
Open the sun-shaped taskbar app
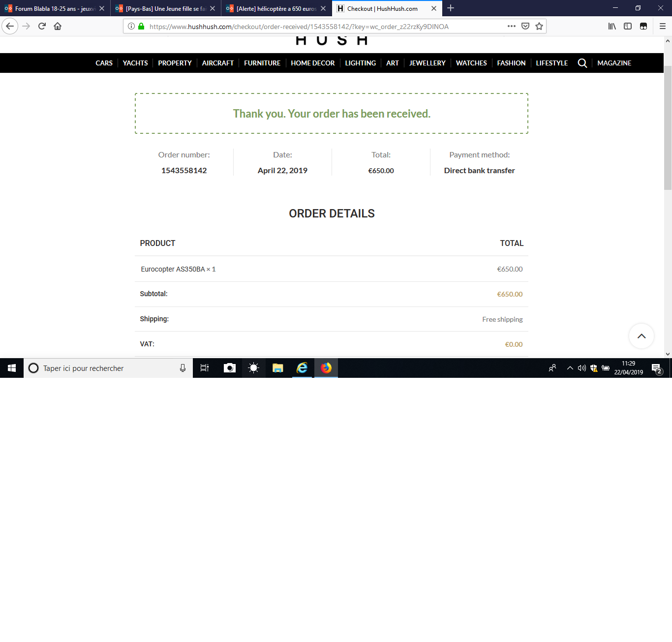(254, 368)
